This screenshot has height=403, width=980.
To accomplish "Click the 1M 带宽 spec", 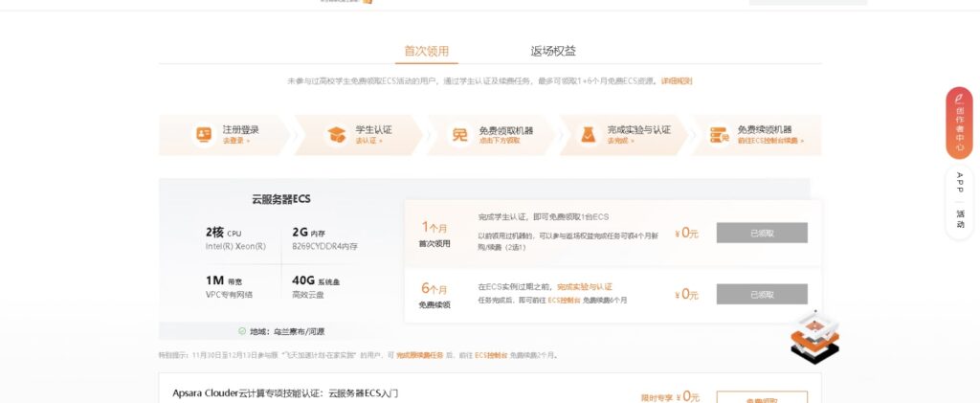I will coord(223,280).
